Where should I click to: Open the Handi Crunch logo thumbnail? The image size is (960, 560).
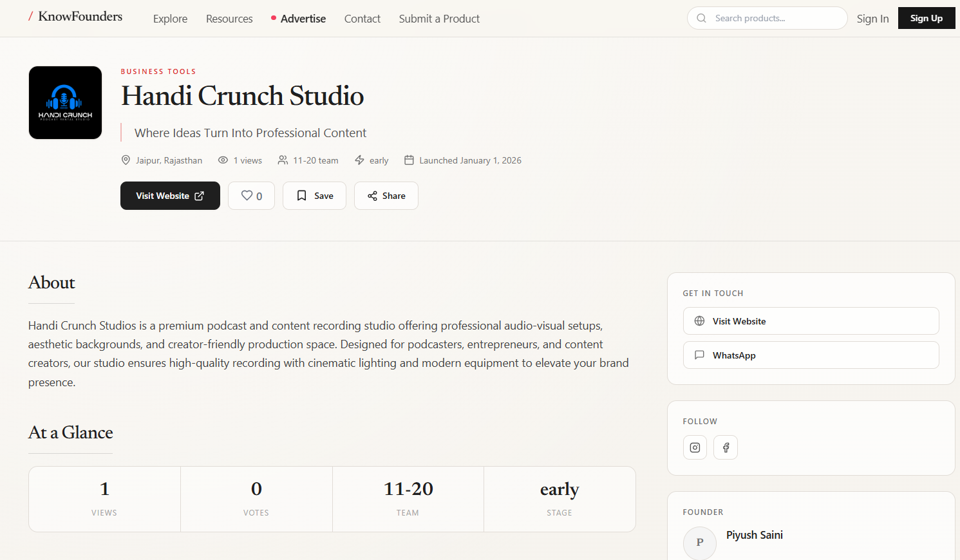click(x=65, y=102)
